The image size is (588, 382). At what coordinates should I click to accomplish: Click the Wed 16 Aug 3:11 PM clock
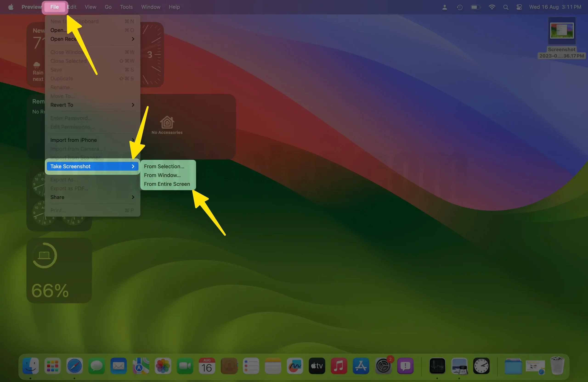click(x=555, y=7)
